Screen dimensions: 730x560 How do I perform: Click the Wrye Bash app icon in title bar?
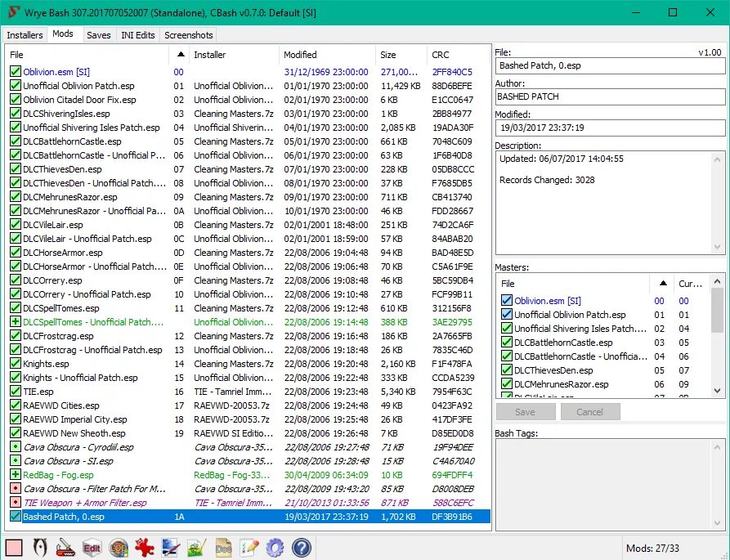pos(14,12)
